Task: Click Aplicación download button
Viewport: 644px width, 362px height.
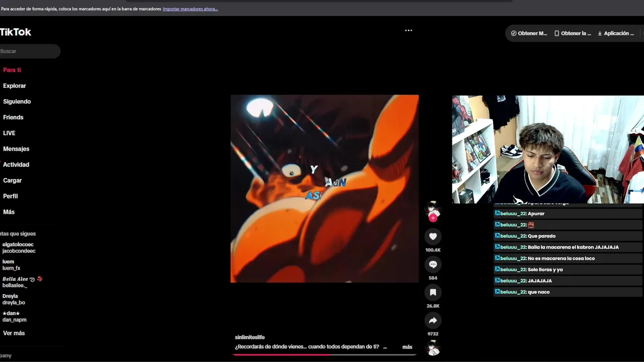Action: point(616,33)
